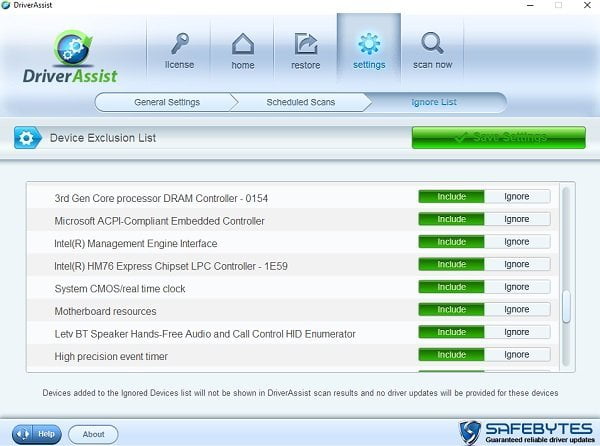Viewport: 600px width, 446px height.
Task: Click the SafeBytes shield logo
Action: (x=470, y=433)
